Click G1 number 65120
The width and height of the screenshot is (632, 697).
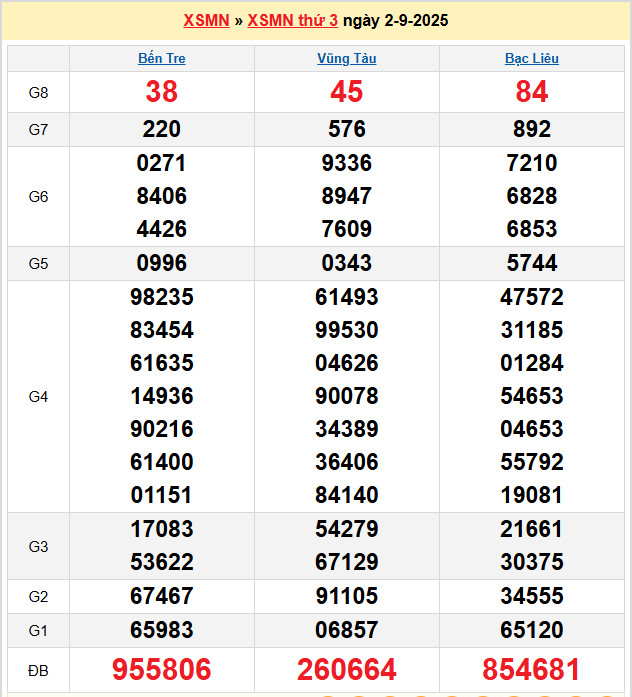532,630
